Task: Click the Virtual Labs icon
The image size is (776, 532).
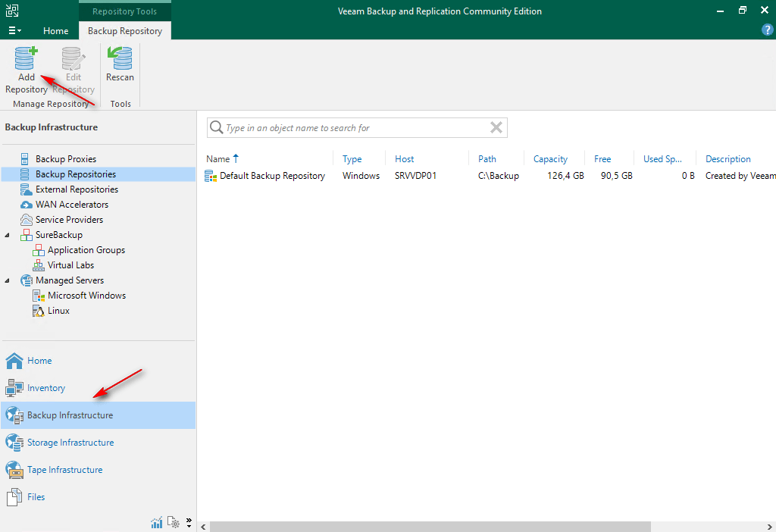Action: pyautogui.click(x=39, y=265)
